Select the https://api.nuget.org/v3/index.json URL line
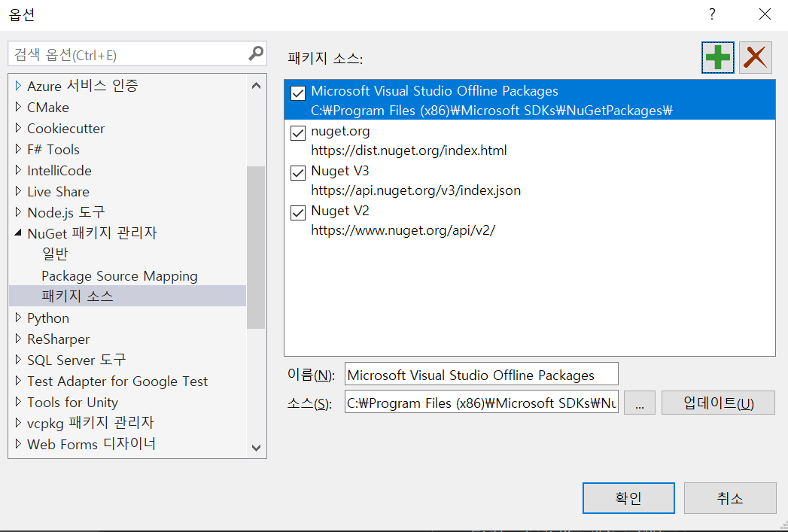This screenshot has height=532, width=788. 415,190
